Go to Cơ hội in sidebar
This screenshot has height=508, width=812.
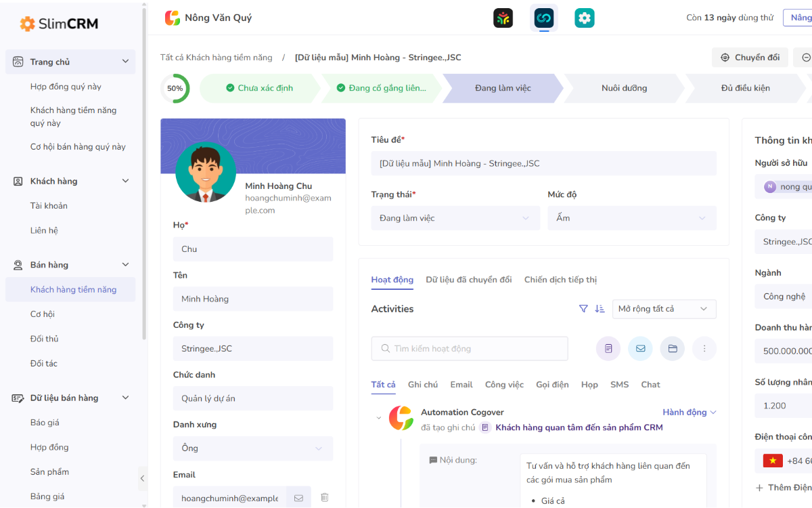[x=43, y=314]
